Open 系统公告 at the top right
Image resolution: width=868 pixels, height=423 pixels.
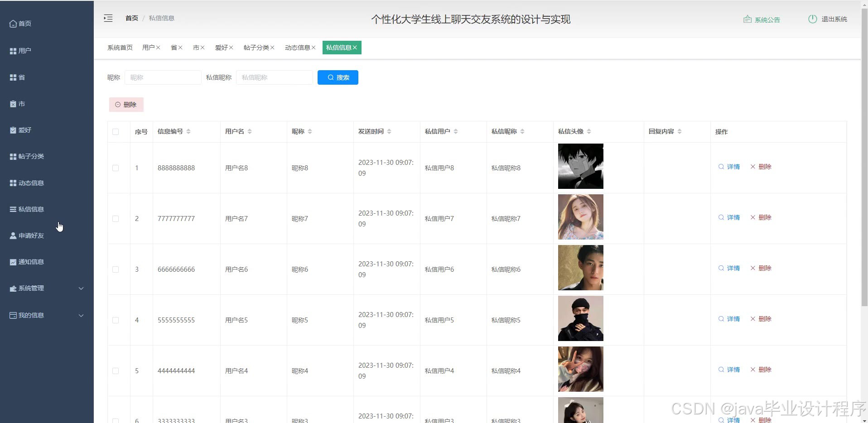click(762, 19)
